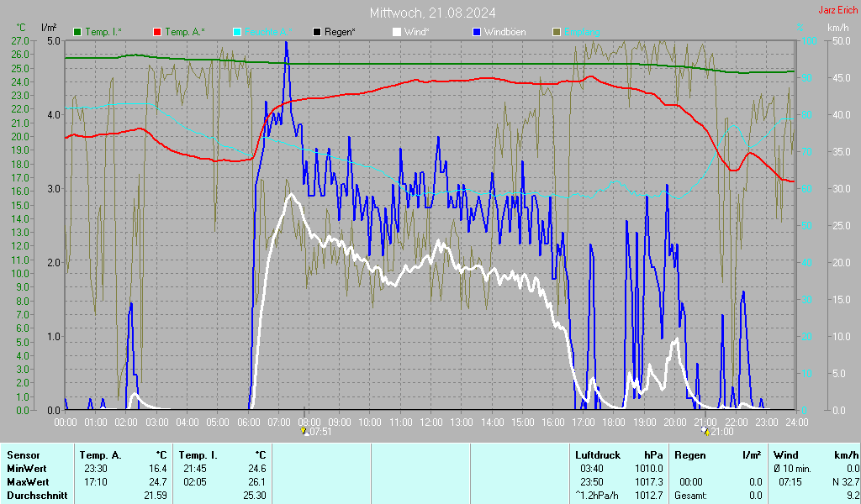Click the '°C' axis unit label above the chart
This screenshot has height=504, width=861.
pos(21,28)
